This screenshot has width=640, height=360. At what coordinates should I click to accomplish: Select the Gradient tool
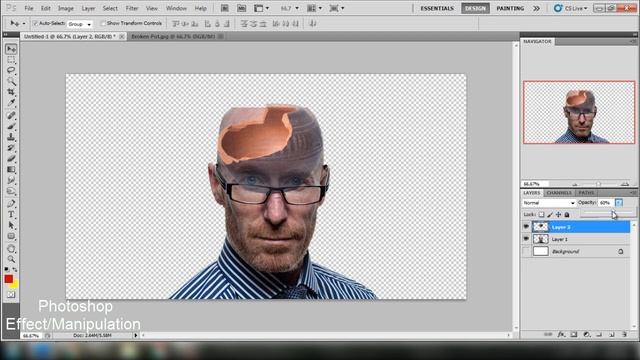pos(11,169)
